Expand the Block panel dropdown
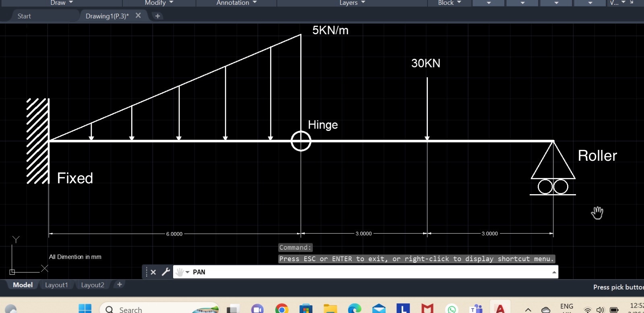This screenshot has height=313, width=644. (x=450, y=3)
